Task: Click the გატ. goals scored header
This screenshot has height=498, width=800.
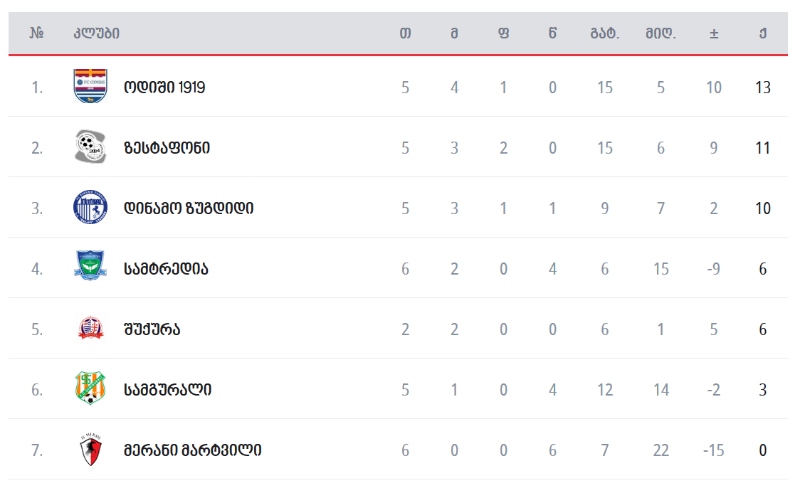Action: [605, 34]
